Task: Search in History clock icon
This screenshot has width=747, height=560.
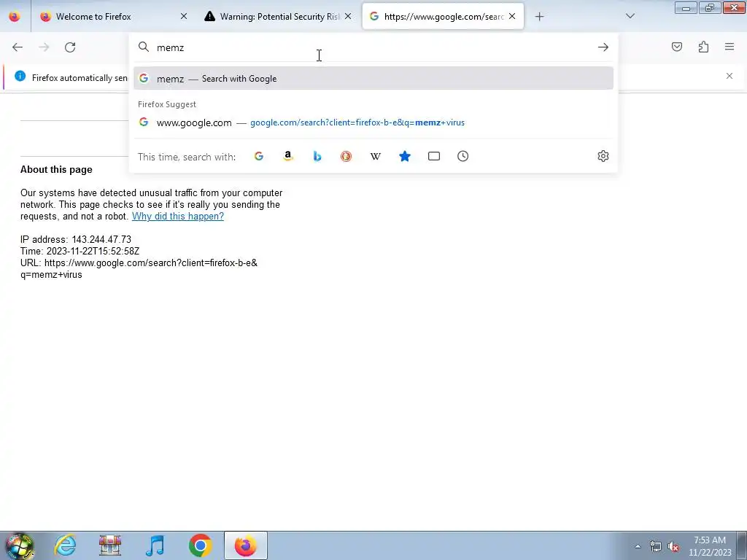Action: [x=462, y=156]
